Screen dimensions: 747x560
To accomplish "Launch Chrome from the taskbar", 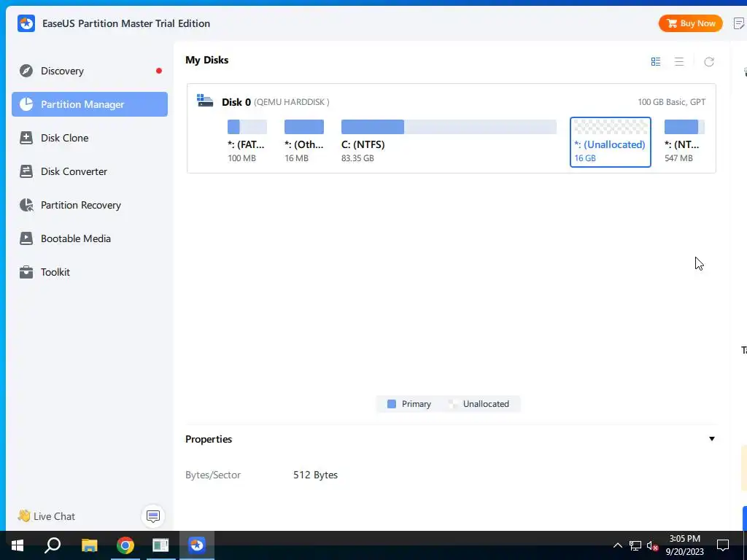I will point(125,545).
